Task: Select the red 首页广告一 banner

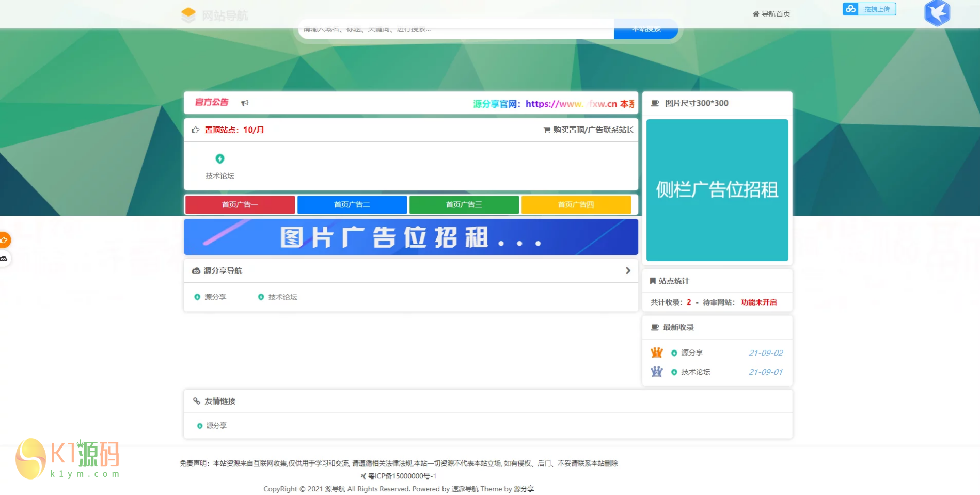Action: tap(240, 205)
